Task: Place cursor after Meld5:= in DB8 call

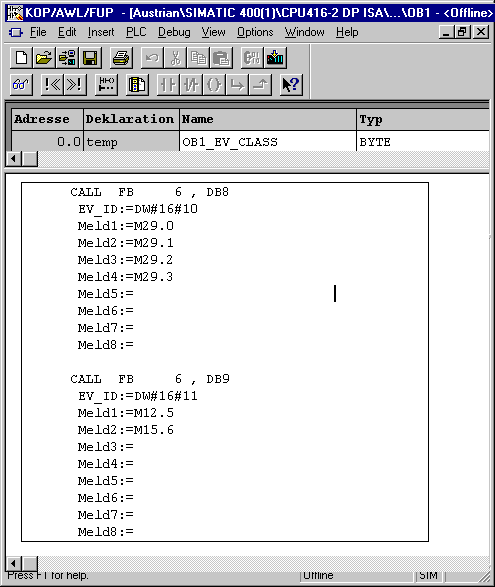Action: point(135,294)
